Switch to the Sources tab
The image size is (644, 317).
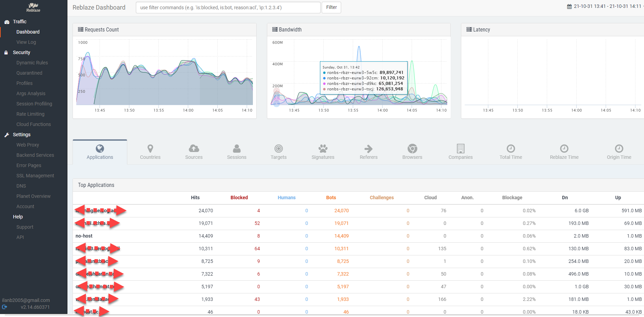coord(194,152)
